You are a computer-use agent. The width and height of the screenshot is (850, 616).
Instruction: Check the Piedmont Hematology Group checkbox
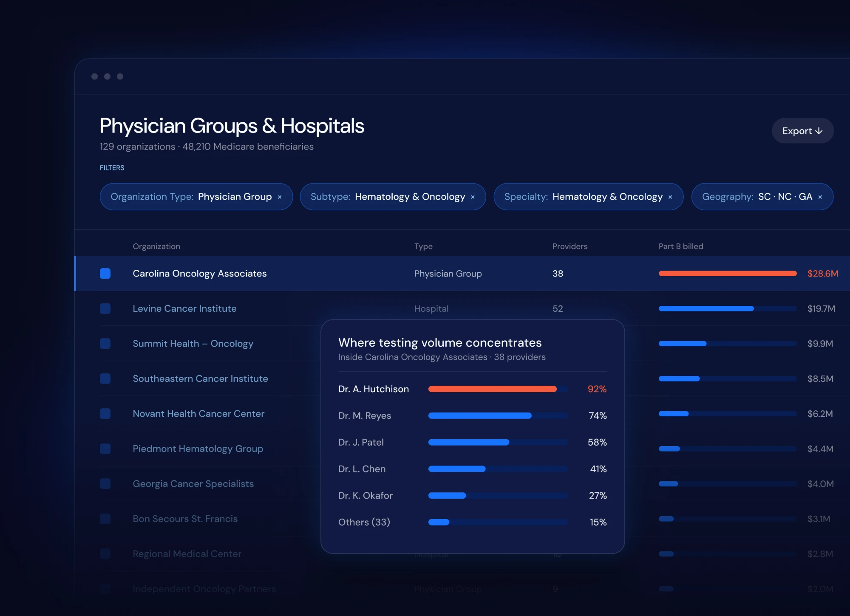coord(105,449)
